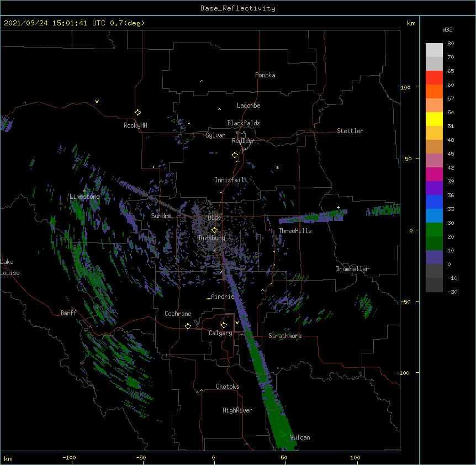Click the -50 tick label on the right vertical axis

[x=405, y=302]
